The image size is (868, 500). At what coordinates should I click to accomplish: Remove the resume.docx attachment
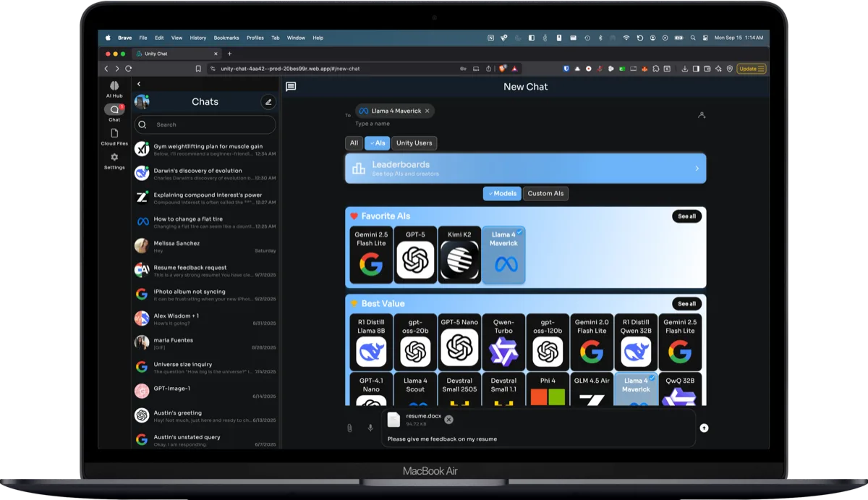(x=448, y=420)
